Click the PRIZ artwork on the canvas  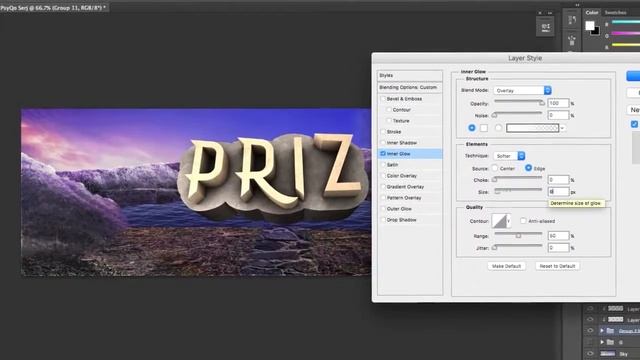pos(273,179)
